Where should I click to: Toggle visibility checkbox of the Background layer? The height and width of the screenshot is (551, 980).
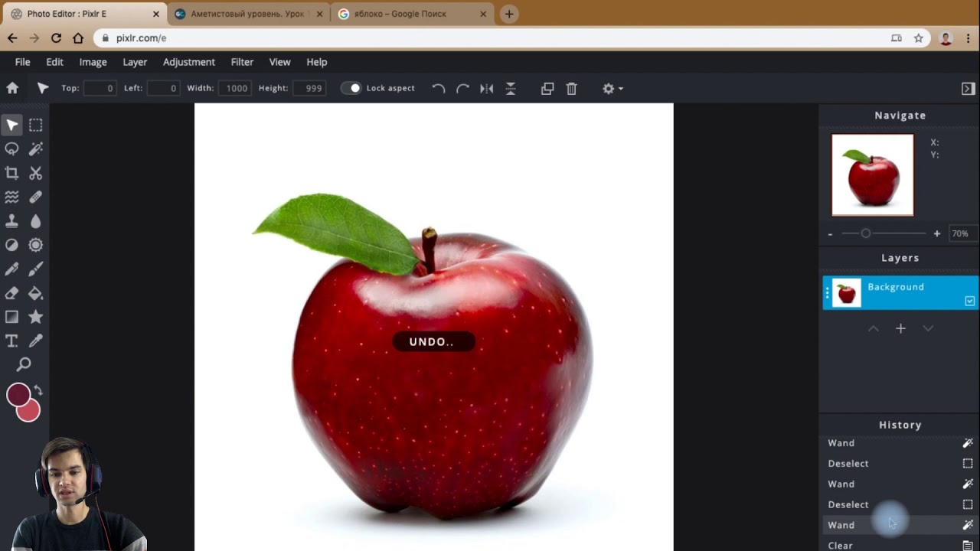tap(969, 301)
